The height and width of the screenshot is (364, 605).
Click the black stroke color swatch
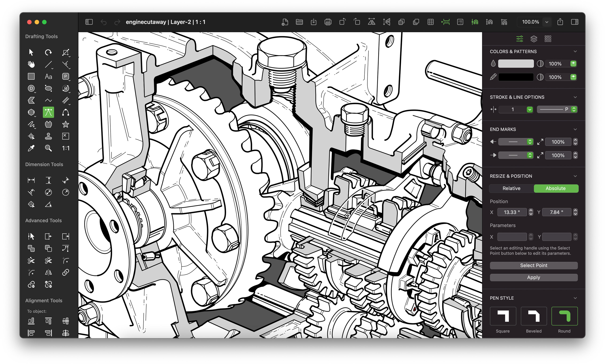click(x=516, y=77)
